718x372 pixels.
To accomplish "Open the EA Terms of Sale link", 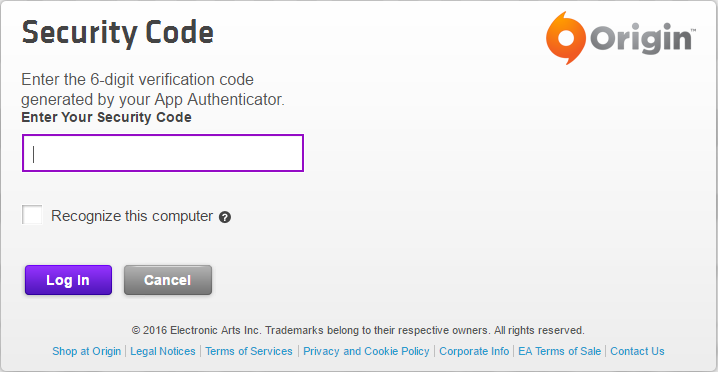I will [560, 351].
